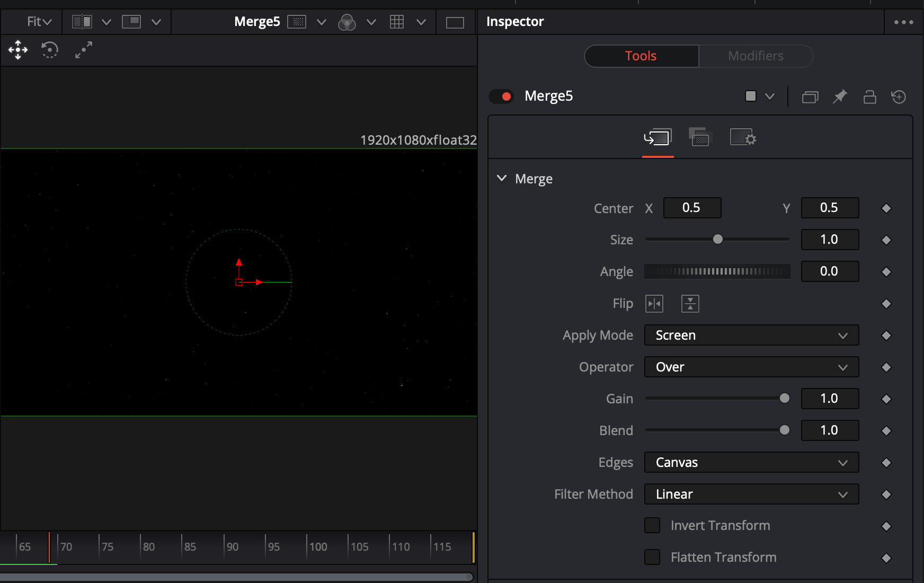Open the Edges Canvas dropdown
This screenshot has width=924, height=583.
click(751, 463)
